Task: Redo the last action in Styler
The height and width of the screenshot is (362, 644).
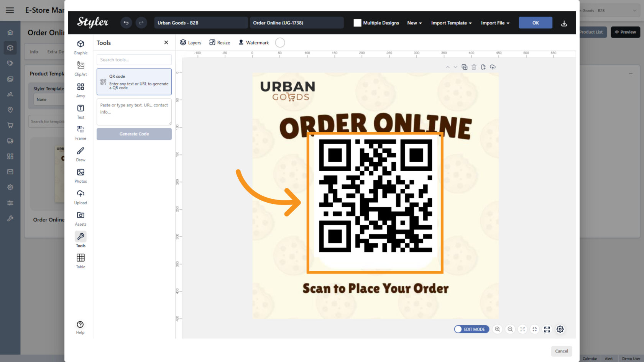Action: [141, 23]
